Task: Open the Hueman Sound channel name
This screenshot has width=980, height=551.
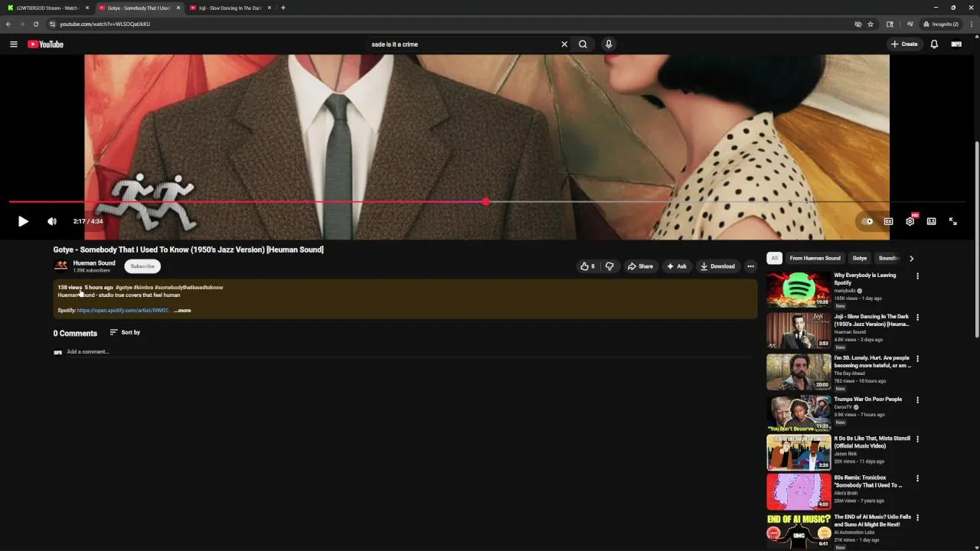Action: click(94, 262)
